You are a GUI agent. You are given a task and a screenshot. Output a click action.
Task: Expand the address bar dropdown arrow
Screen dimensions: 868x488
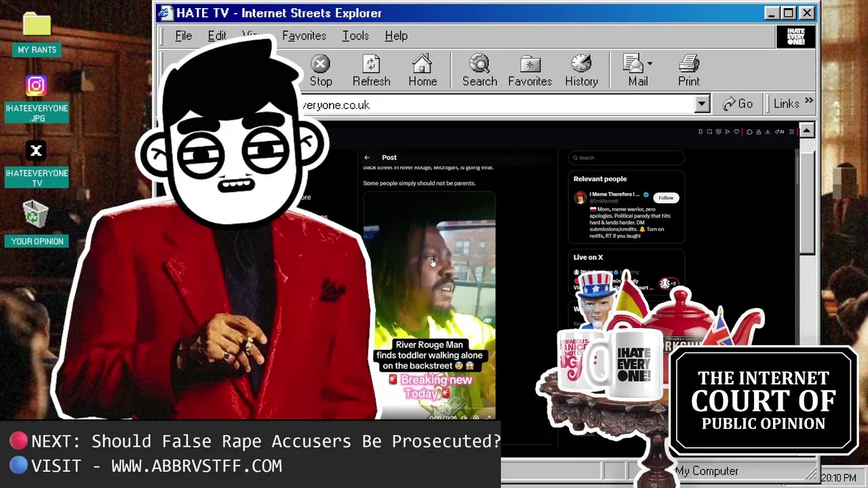point(702,104)
